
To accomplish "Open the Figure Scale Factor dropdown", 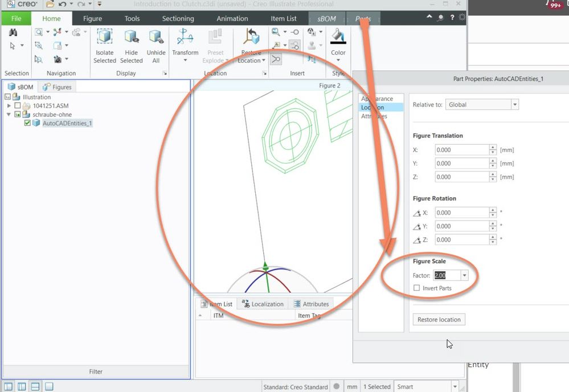I will click(x=465, y=276).
